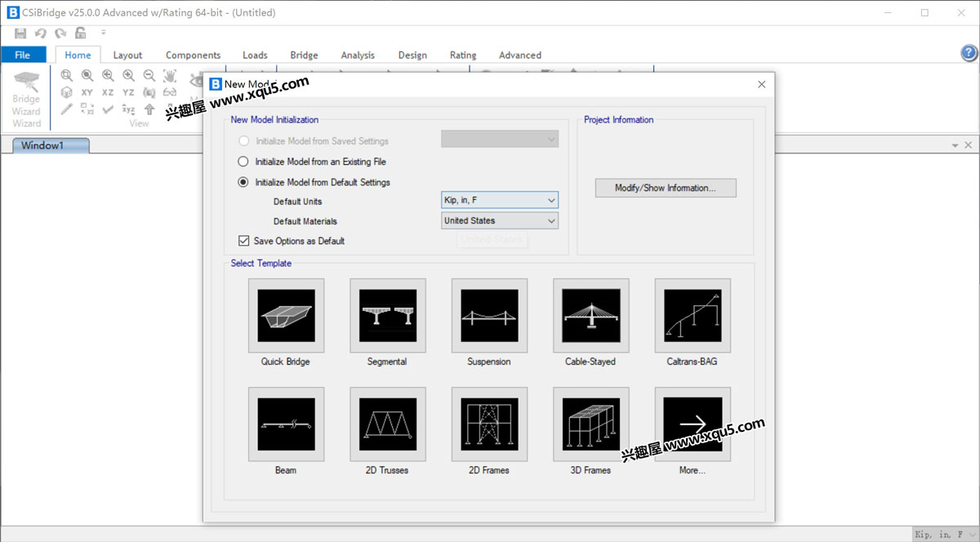980x542 pixels.
Task: Click the previous zoom icon
Action: tap(108, 76)
